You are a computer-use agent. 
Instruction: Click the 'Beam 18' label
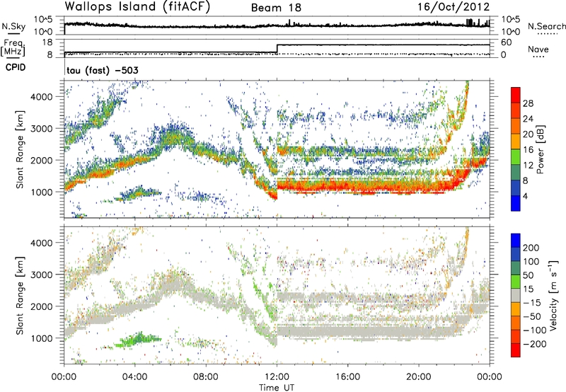pos(276,8)
